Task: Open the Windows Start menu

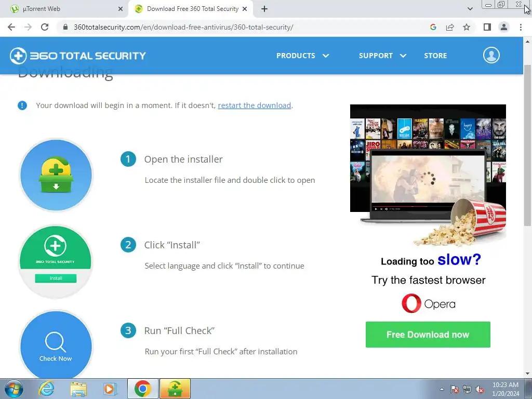Action: pyautogui.click(x=14, y=389)
